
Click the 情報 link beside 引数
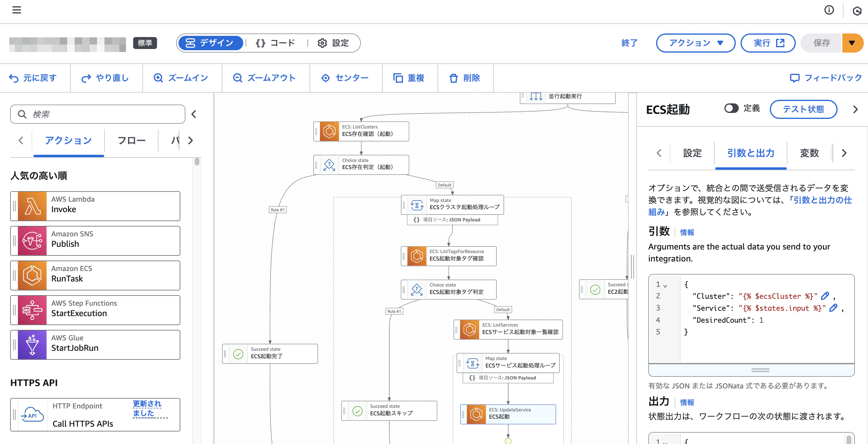pyautogui.click(x=687, y=233)
